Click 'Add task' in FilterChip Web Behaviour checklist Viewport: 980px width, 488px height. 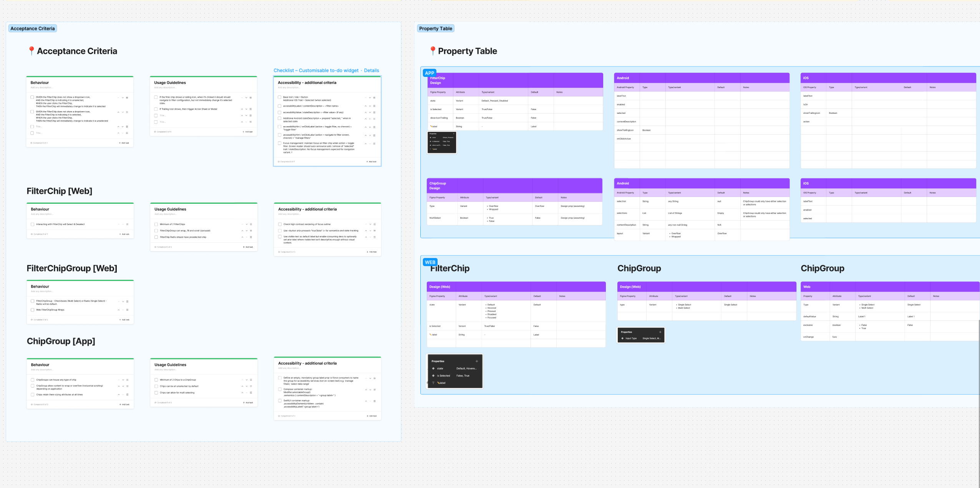tap(124, 234)
